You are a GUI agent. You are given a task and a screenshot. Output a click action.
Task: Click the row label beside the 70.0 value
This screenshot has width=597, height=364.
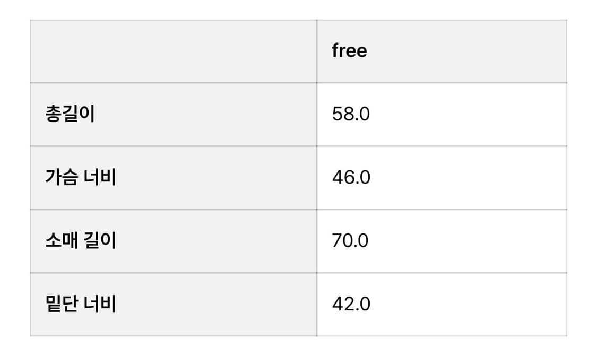coord(81,241)
